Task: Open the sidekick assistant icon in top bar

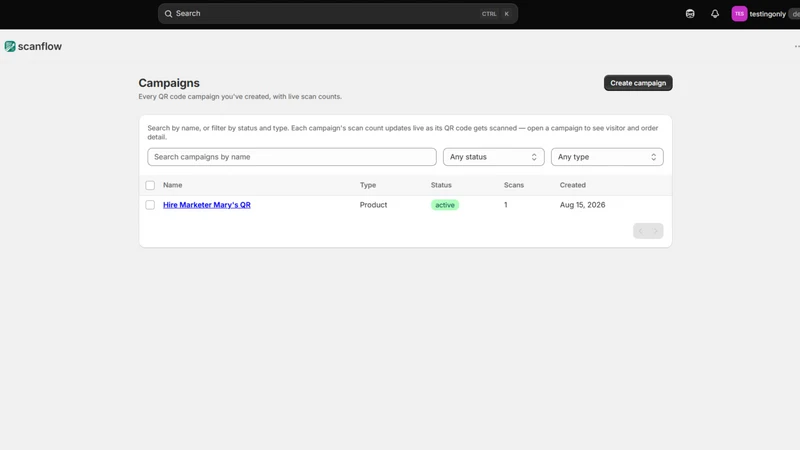Action: (690, 14)
